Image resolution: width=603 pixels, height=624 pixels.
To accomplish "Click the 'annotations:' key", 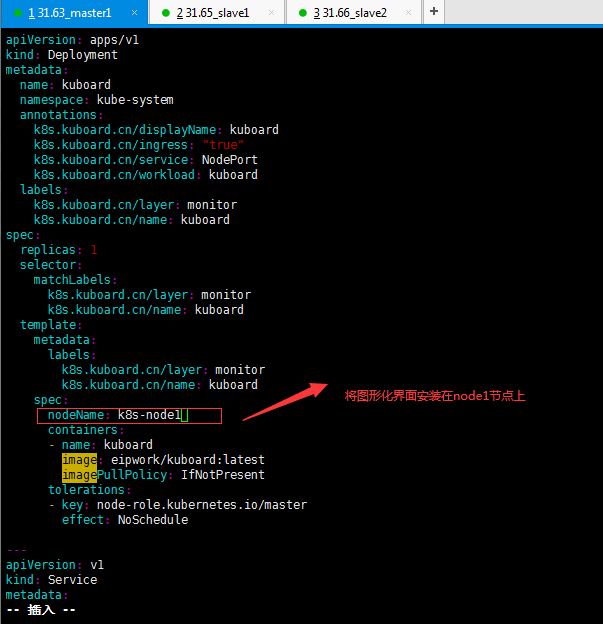I will (x=61, y=115).
